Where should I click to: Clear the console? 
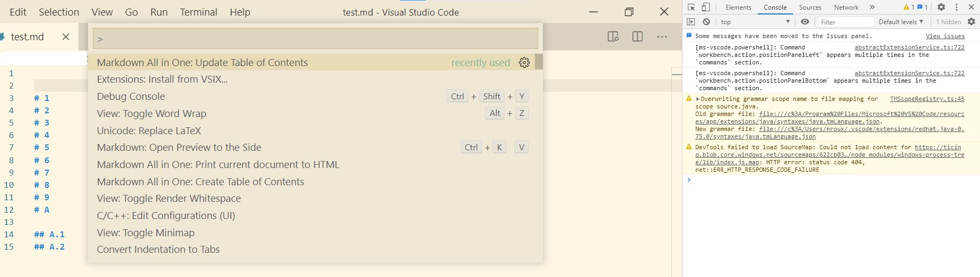point(706,21)
